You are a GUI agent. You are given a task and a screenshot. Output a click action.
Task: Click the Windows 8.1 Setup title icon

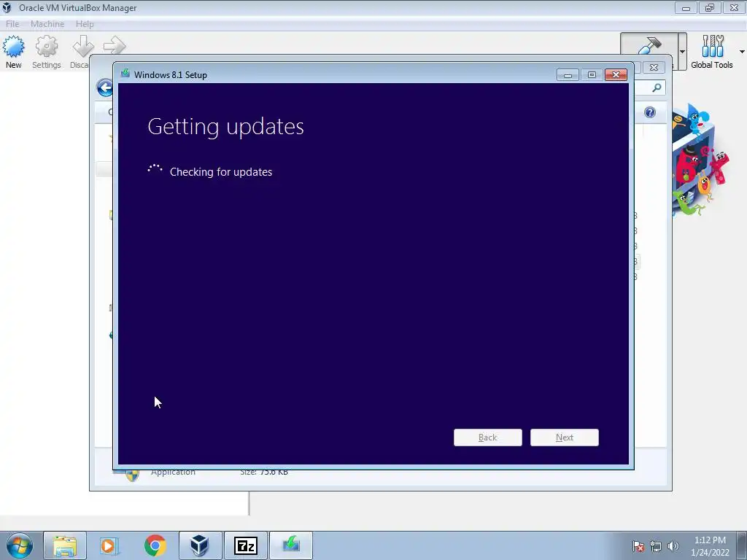[x=125, y=74]
